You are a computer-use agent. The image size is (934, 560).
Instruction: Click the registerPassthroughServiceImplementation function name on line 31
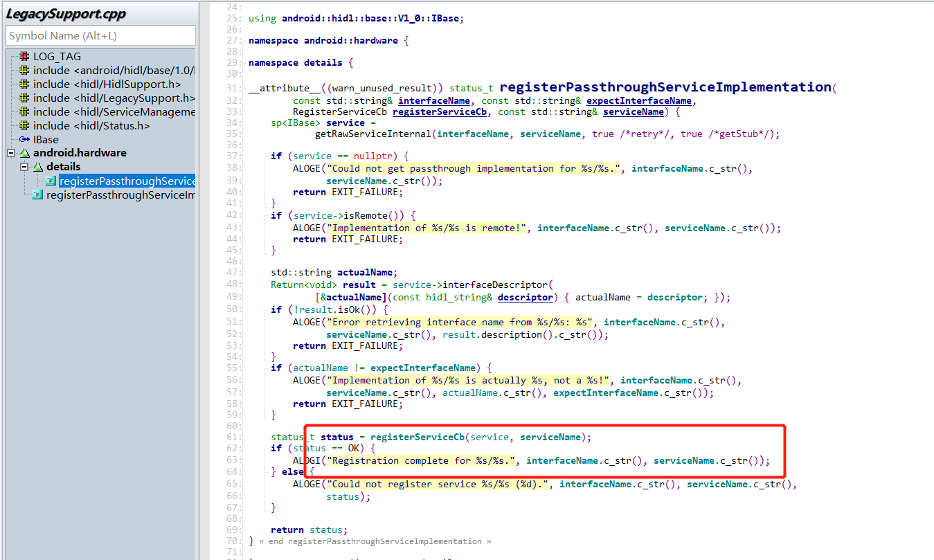tap(665, 87)
